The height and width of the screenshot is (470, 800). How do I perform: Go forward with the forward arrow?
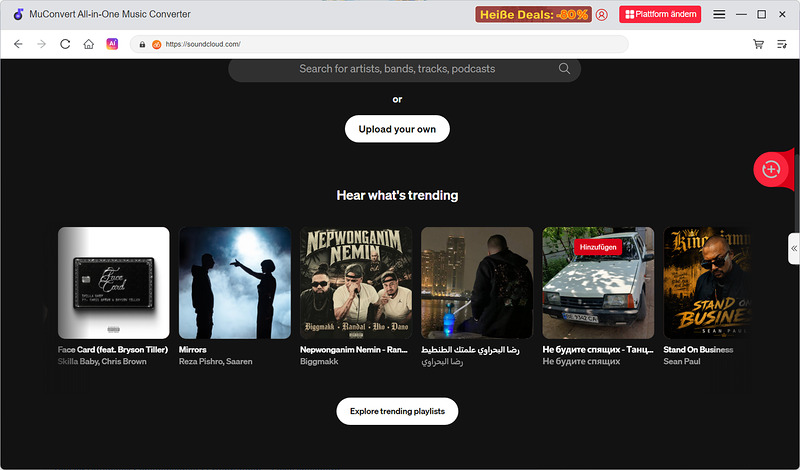point(41,44)
